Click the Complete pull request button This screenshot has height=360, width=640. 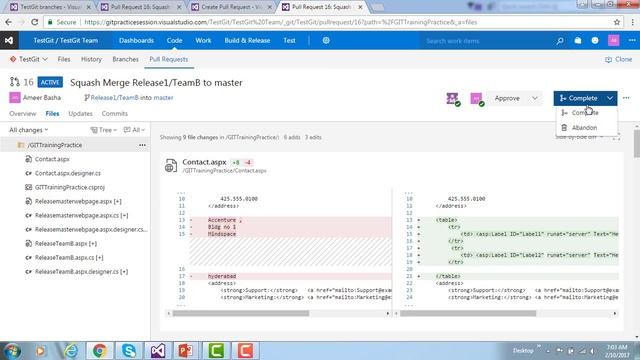click(x=579, y=98)
